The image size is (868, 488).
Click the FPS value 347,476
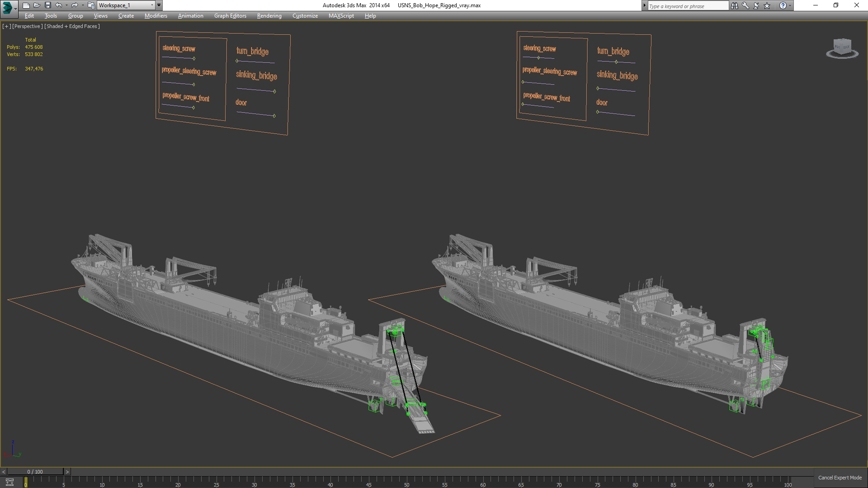click(x=34, y=69)
